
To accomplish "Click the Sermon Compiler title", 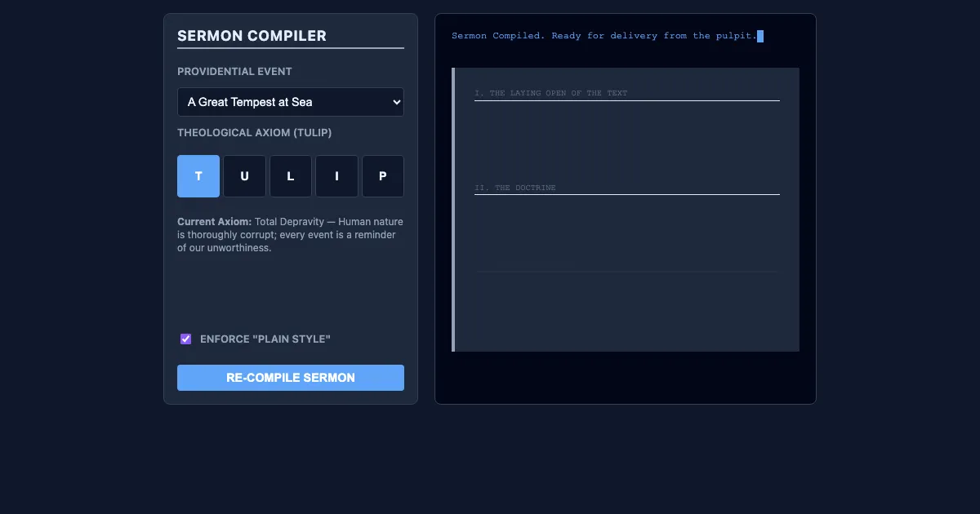I will click(252, 36).
